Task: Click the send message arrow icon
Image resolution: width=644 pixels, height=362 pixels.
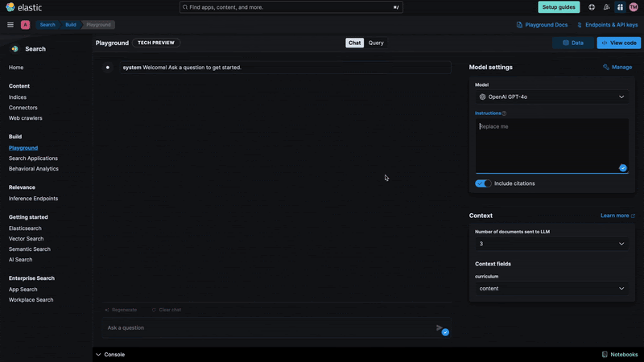Action: [x=440, y=327]
